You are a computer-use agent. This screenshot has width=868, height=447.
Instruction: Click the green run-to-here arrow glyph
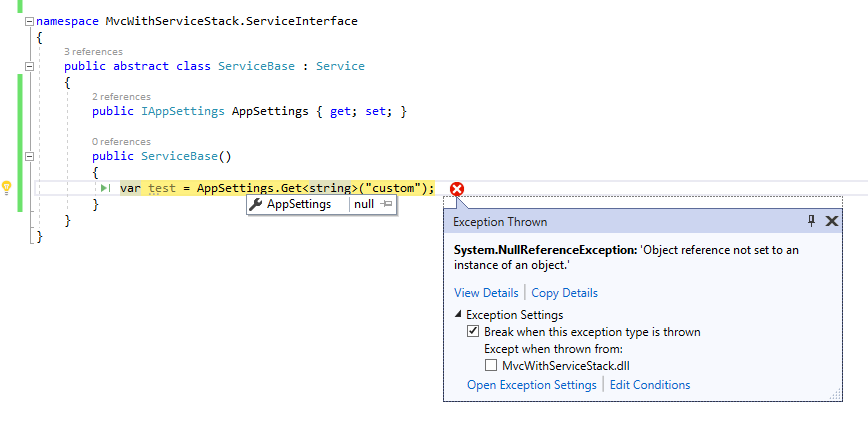tap(105, 188)
